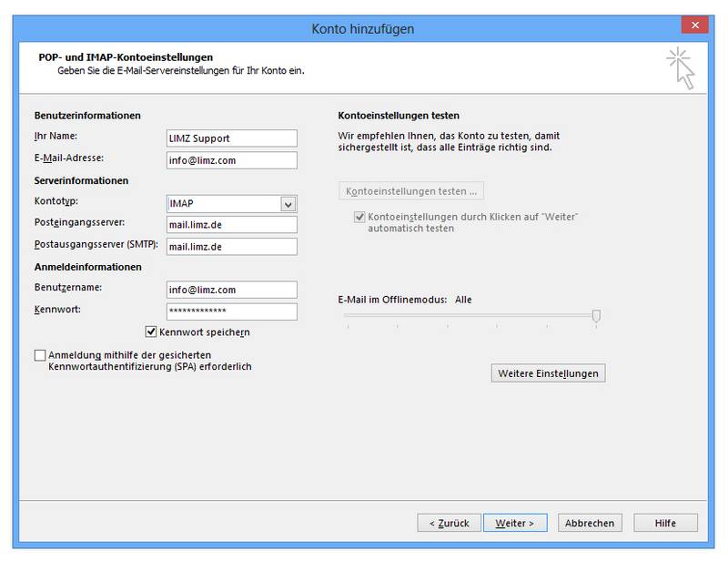Click the Weiter button
This screenshot has width=728, height=561.
pos(515,523)
